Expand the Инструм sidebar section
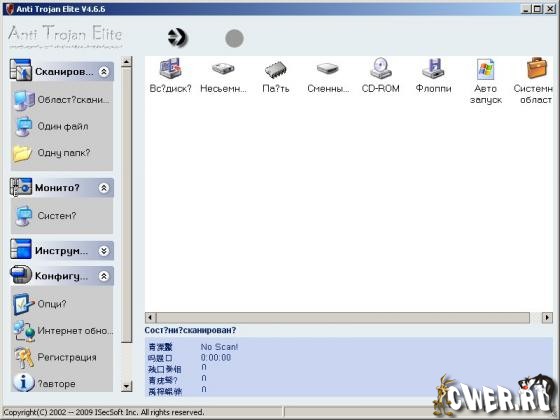Image resolution: width=560 pixels, height=420 pixels. coord(104,251)
